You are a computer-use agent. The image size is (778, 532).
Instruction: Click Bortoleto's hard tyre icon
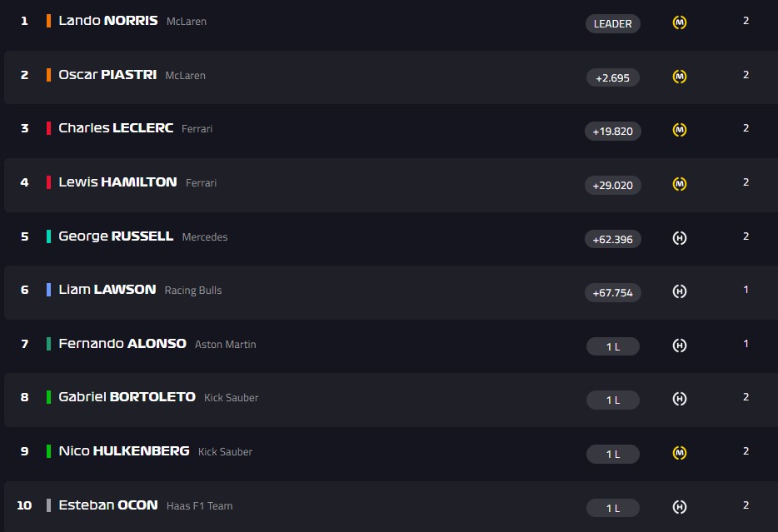(680, 399)
